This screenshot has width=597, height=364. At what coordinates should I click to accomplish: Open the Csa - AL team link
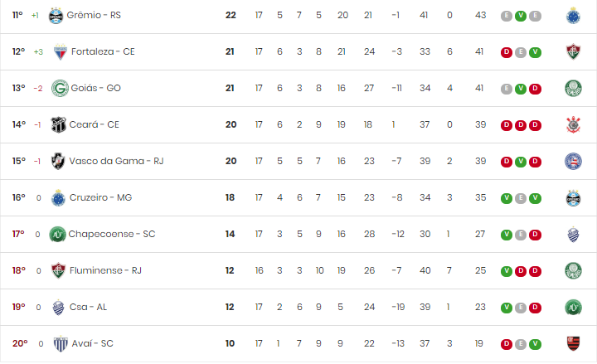(88, 308)
